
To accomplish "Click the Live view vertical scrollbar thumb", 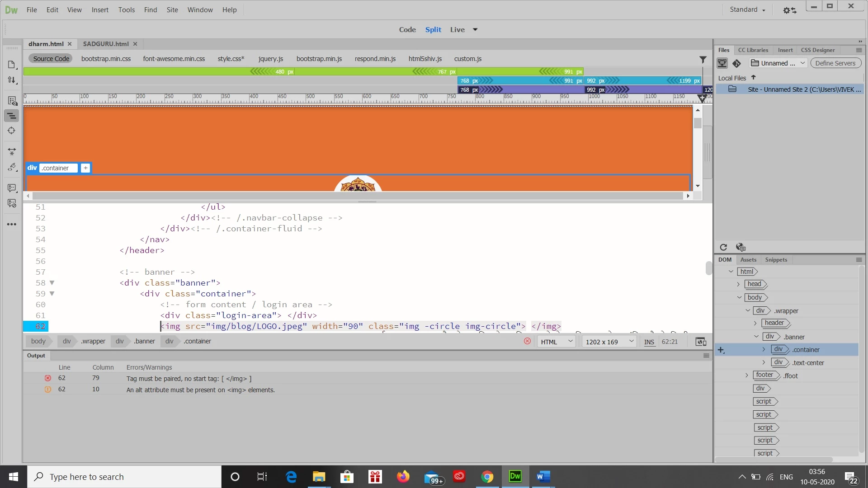I will (698, 123).
